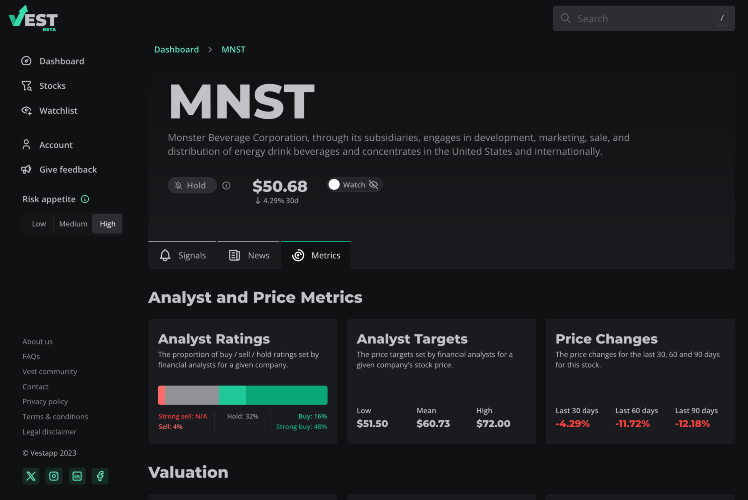Open the Legal disclaimer link
Image resolution: width=748 pixels, height=500 pixels.
(x=50, y=432)
